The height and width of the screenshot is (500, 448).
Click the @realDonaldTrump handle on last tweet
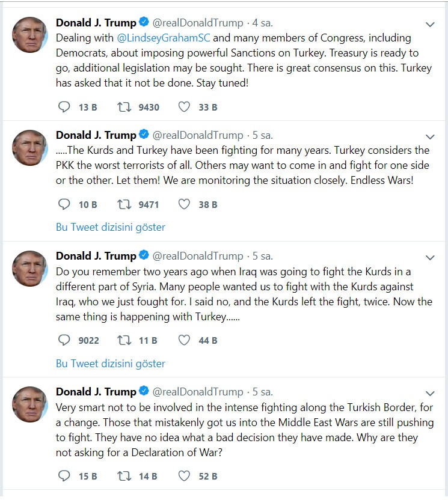coord(198,392)
